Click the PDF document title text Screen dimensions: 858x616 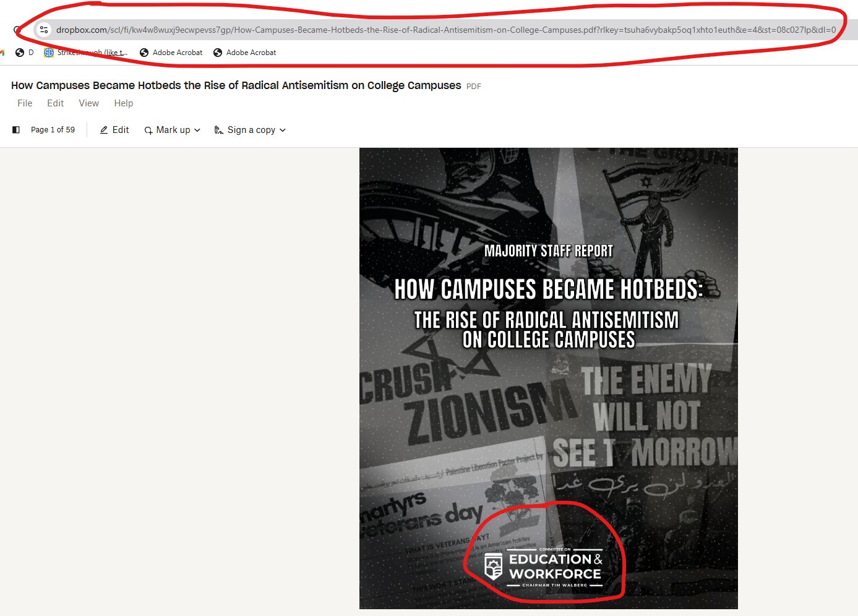click(236, 85)
